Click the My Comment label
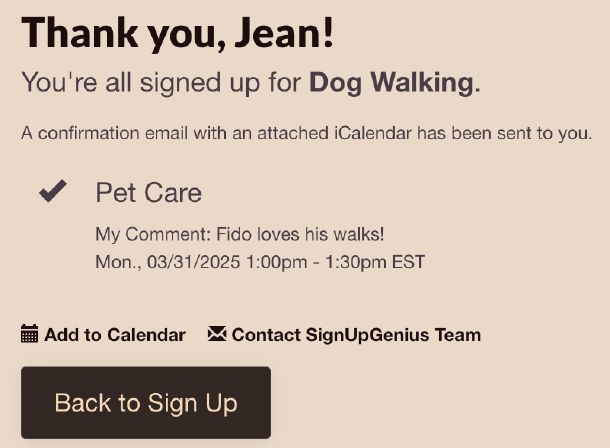610x448 pixels. pyautogui.click(x=153, y=235)
